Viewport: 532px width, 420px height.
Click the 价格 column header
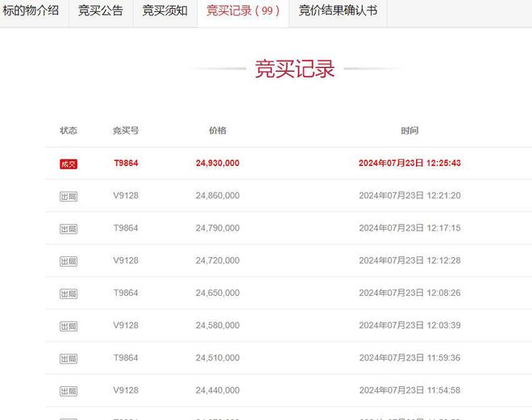pos(218,131)
